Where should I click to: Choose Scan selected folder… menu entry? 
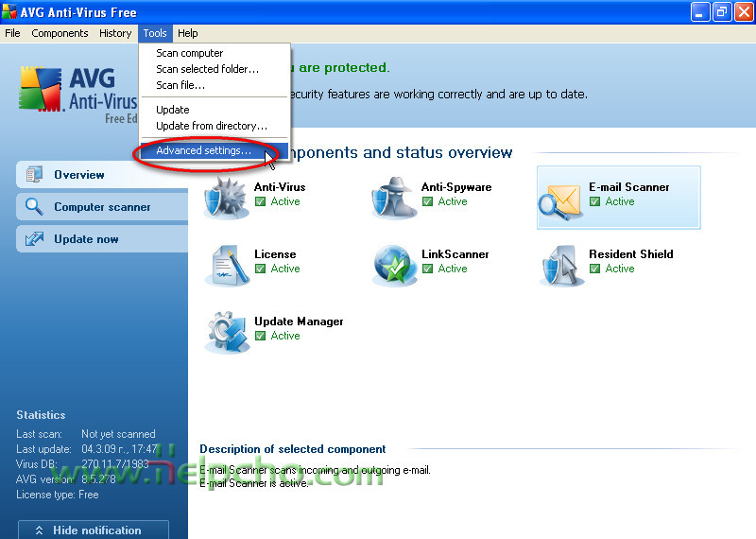[215, 69]
